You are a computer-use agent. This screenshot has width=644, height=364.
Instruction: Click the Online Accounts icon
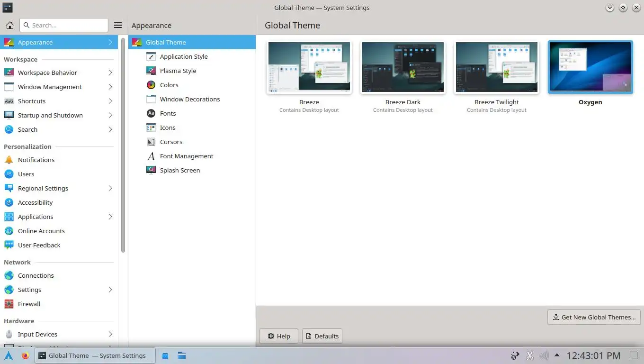point(9,231)
